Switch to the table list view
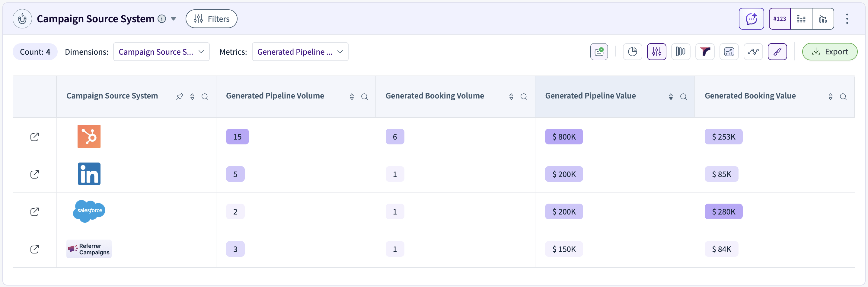The width and height of the screenshot is (868, 287). (801, 19)
